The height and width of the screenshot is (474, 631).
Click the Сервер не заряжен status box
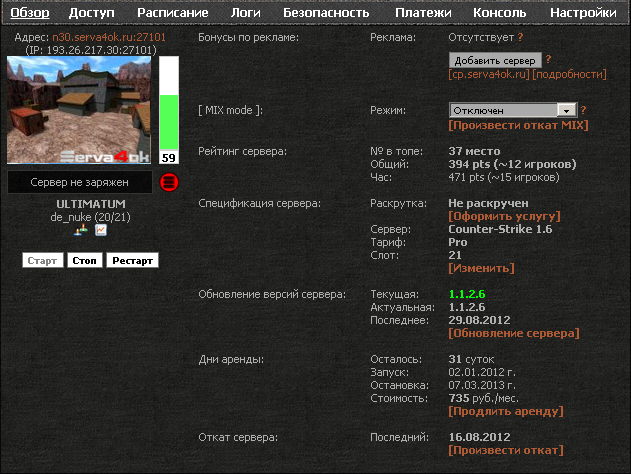(80, 182)
